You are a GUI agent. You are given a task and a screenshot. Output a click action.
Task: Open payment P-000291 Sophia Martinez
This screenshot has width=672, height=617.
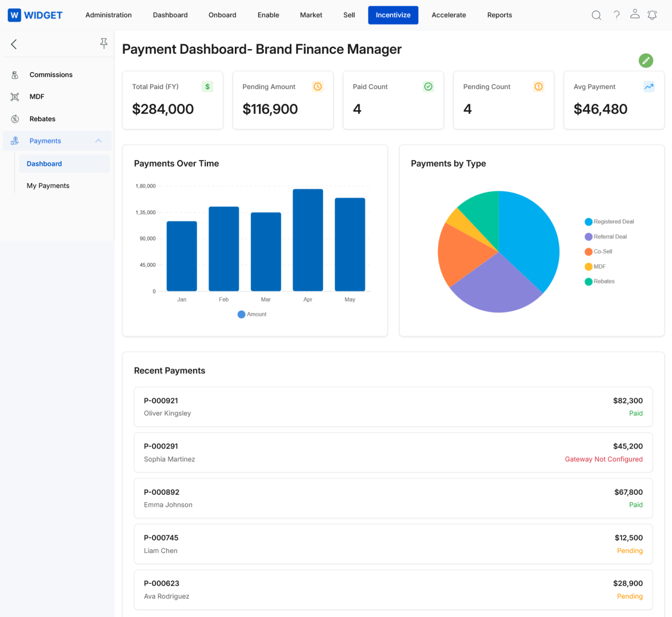393,452
